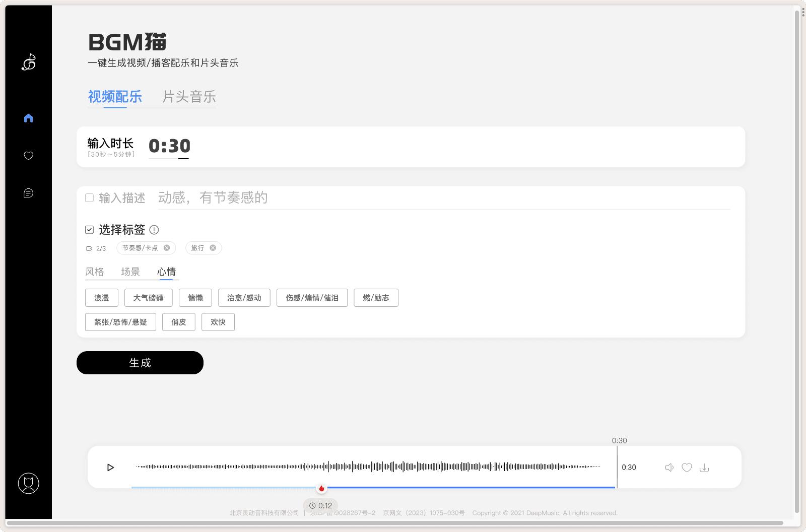This screenshot has height=532, width=806.
Task: Open the home page sidebar icon
Action: click(x=28, y=118)
